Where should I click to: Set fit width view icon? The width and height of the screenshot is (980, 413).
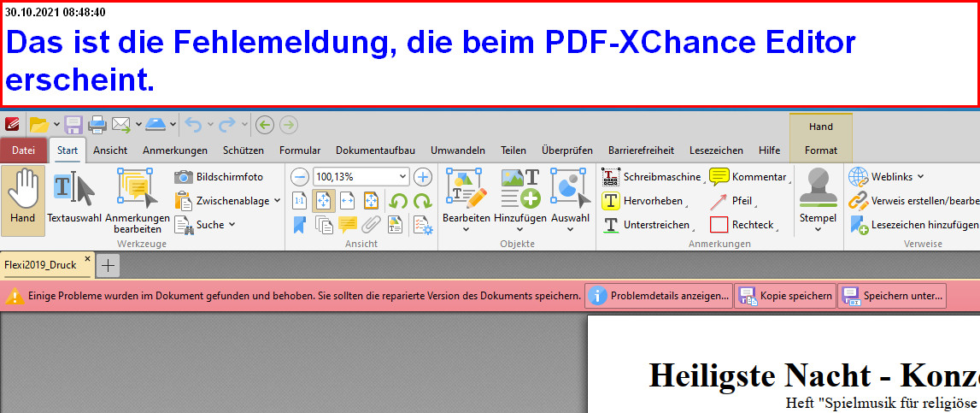click(x=348, y=201)
